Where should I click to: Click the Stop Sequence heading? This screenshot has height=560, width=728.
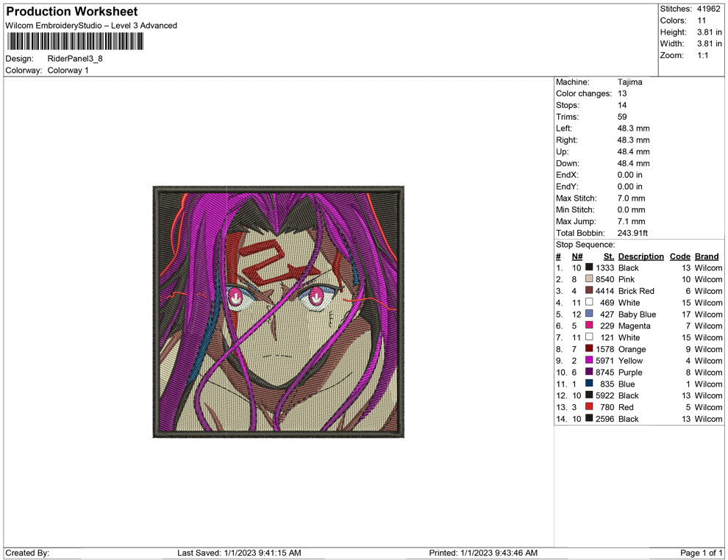coord(585,245)
